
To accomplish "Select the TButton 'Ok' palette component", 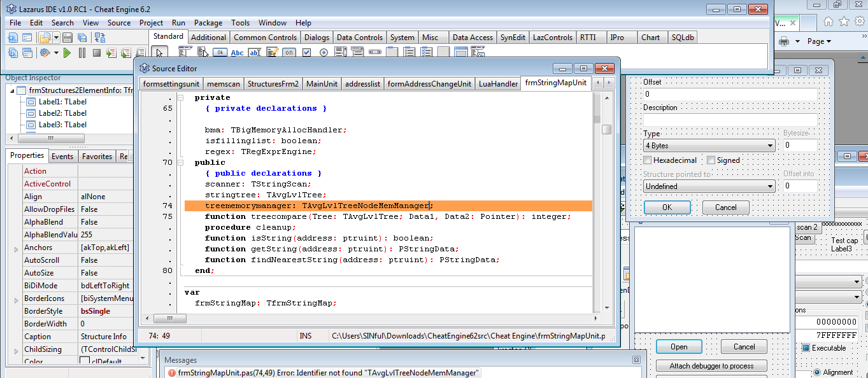I will tap(220, 53).
